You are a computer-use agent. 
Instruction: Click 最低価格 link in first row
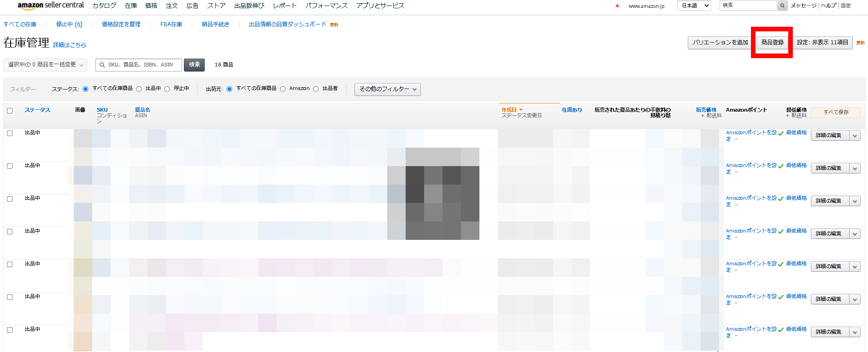[x=797, y=132]
